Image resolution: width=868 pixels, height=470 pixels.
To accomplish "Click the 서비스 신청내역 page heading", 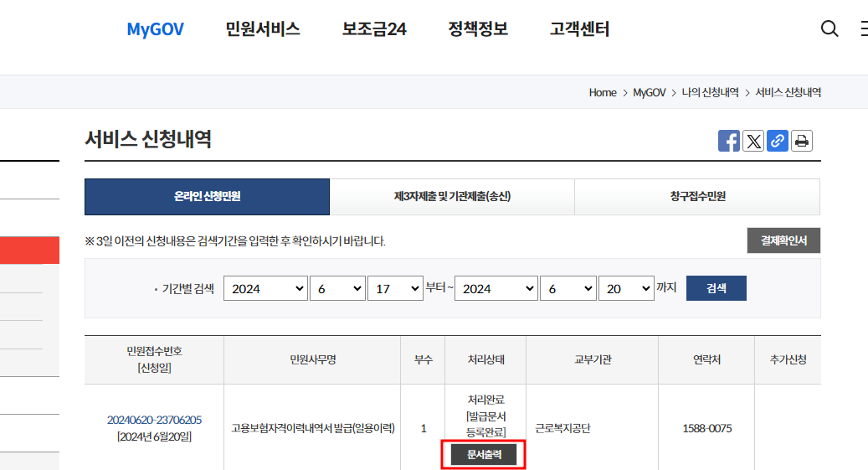I will (x=148, y=138).
